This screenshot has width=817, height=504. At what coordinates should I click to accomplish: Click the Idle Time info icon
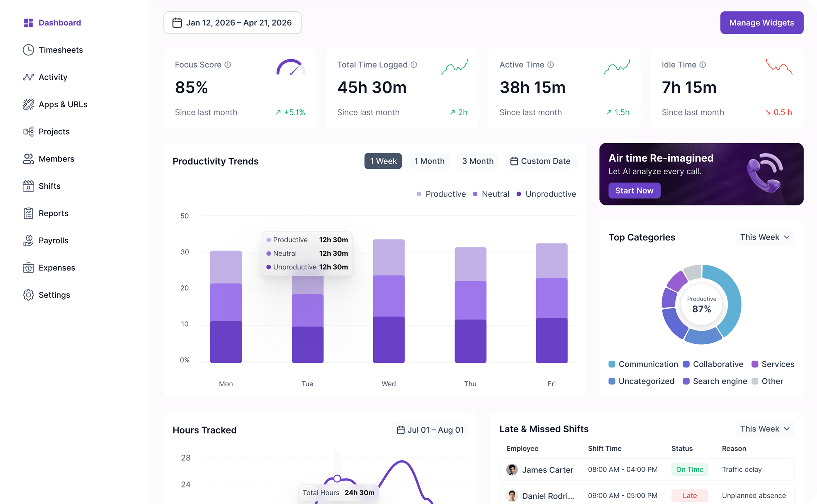coord(703,65)
